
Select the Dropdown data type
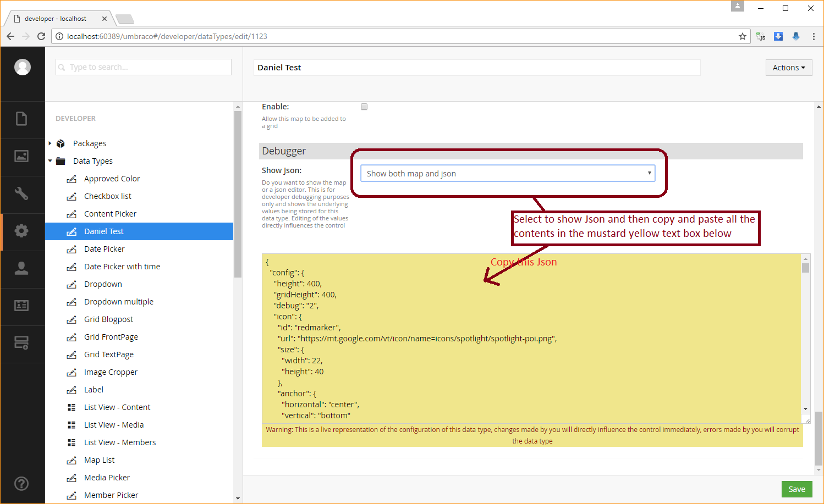tap(103, 284)
